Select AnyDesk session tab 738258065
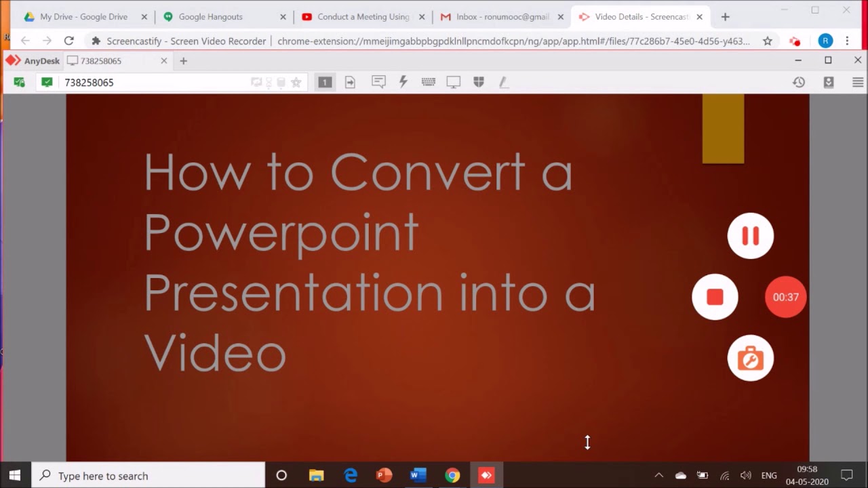The height and width of the screenshot is (488, 868). click(x=117, y=61)
